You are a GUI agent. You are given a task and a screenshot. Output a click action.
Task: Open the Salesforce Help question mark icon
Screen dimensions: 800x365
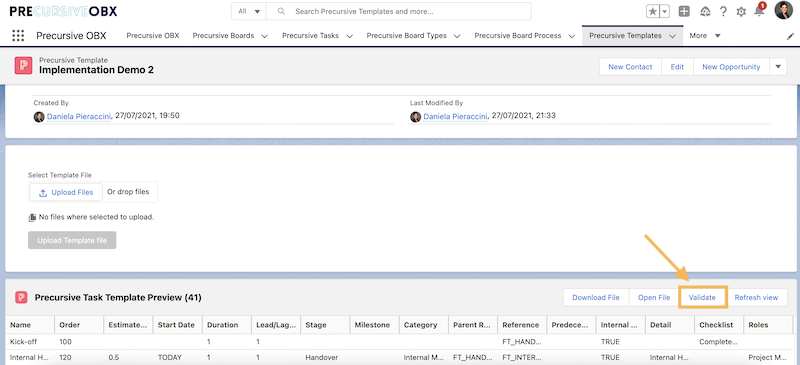(x=723, y=11)
